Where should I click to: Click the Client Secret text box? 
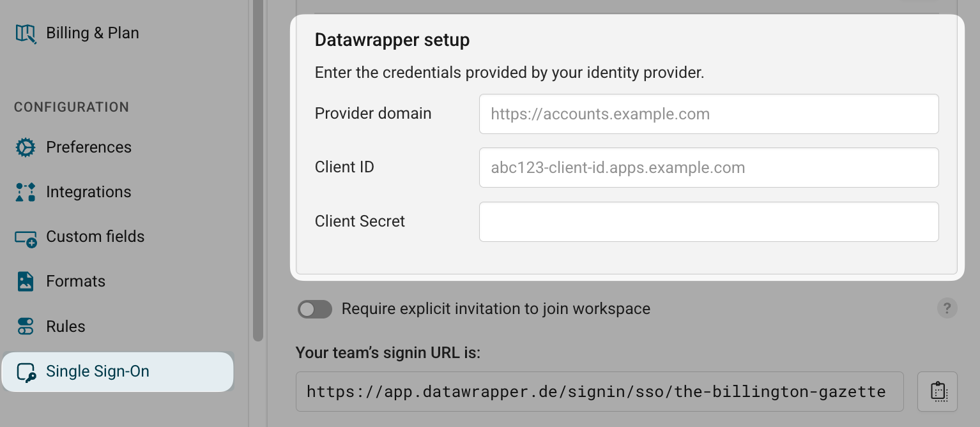point(708,221)
